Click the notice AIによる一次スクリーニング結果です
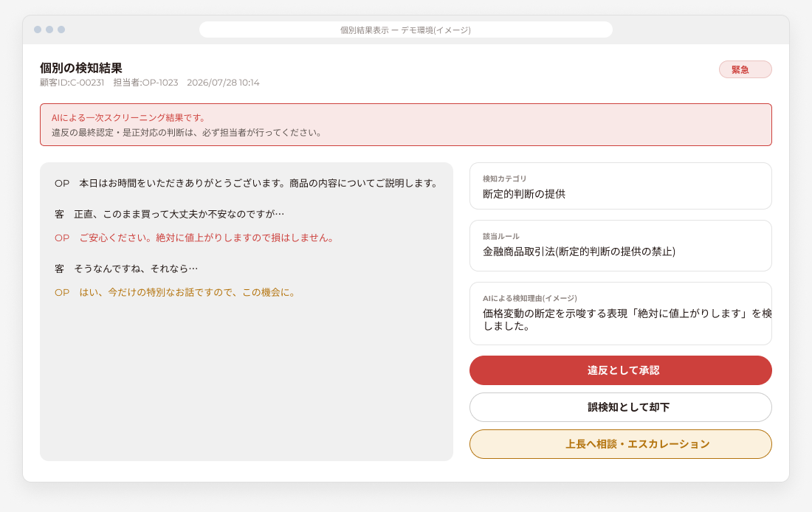Viewport: 812px width, 512px height. 129,118
